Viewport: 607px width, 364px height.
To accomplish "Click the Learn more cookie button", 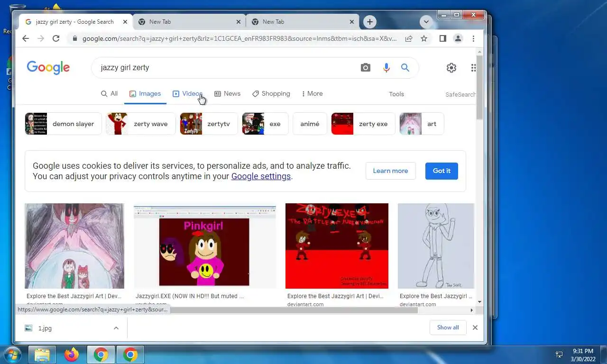I will pyautogui.click(x=390, y=171).
